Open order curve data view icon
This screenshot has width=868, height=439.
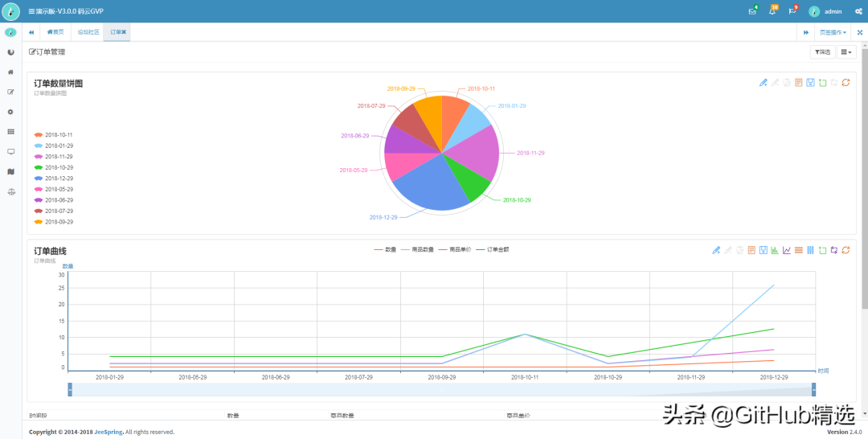point(751,250)
